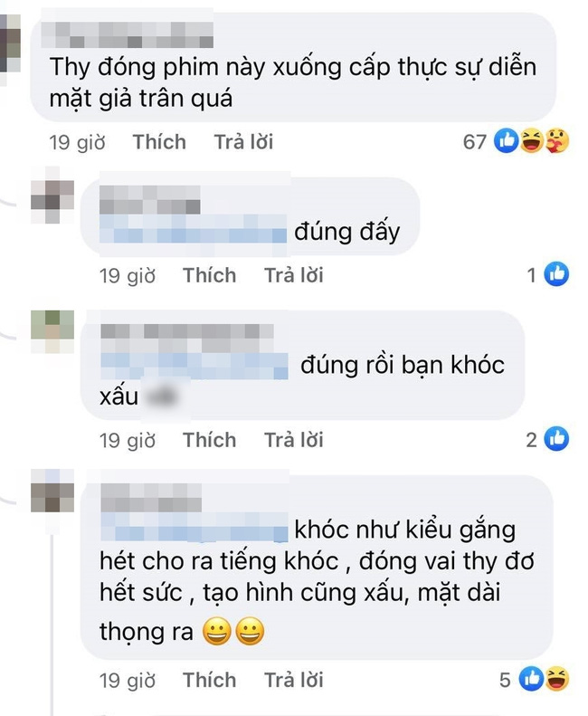Click the haha reaction icon on the top comment
This screenshot has width=588, height=716.
point(532,140)
